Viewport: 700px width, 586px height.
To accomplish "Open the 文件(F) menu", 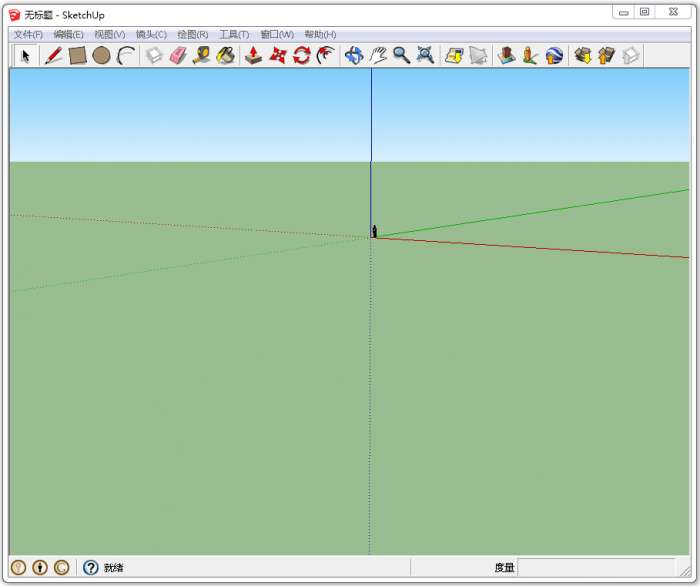I will 28,35.
